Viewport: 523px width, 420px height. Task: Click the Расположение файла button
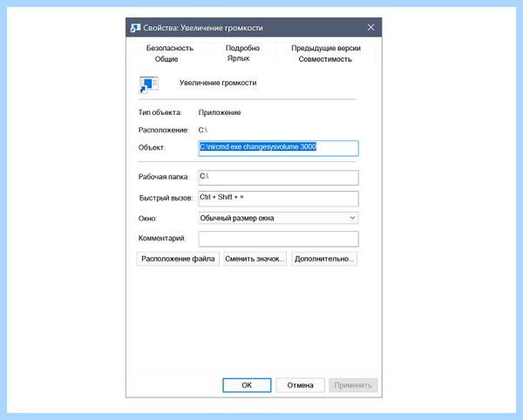[x=178, y=259]
